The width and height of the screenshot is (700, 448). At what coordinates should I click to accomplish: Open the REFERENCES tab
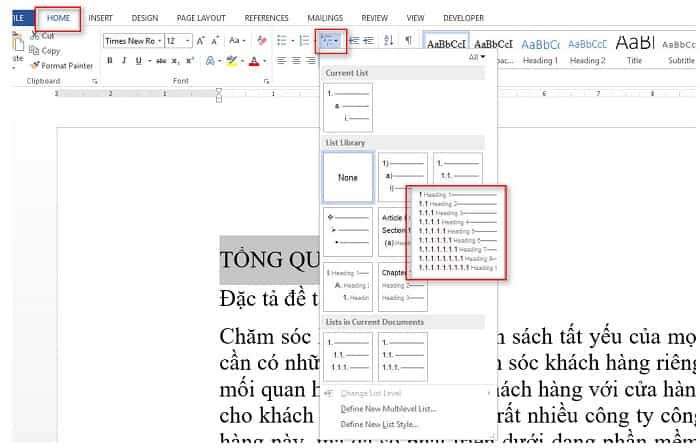point(266,18)
